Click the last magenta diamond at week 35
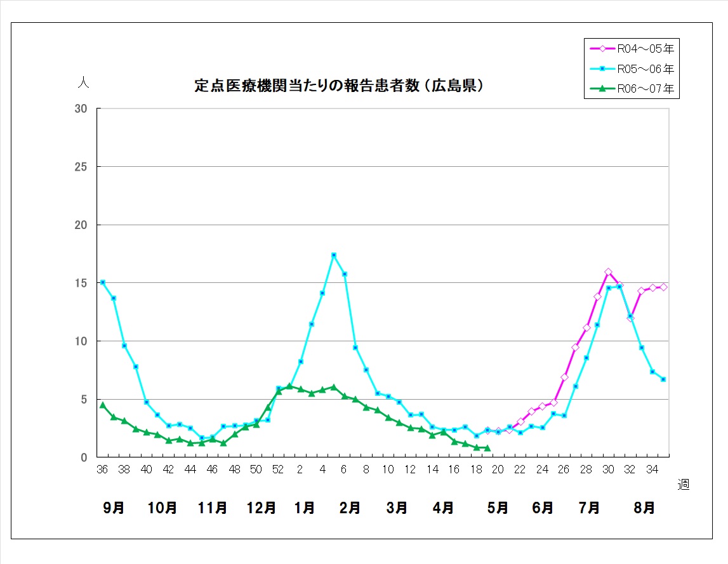 [x=663, y=287]
